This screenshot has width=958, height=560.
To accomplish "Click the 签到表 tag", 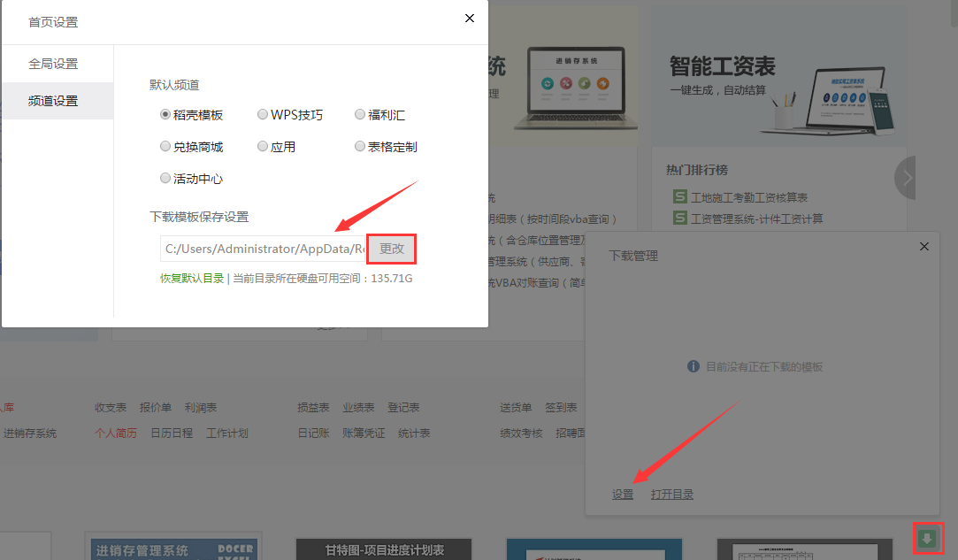I will click(x=561, y=407).
